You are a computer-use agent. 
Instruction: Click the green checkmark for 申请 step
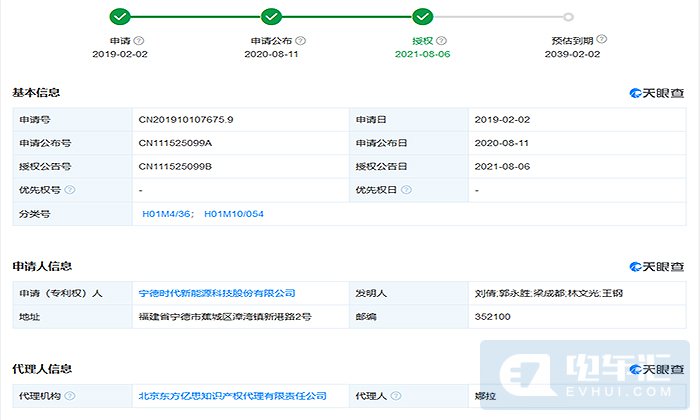(x=120, y=17)
